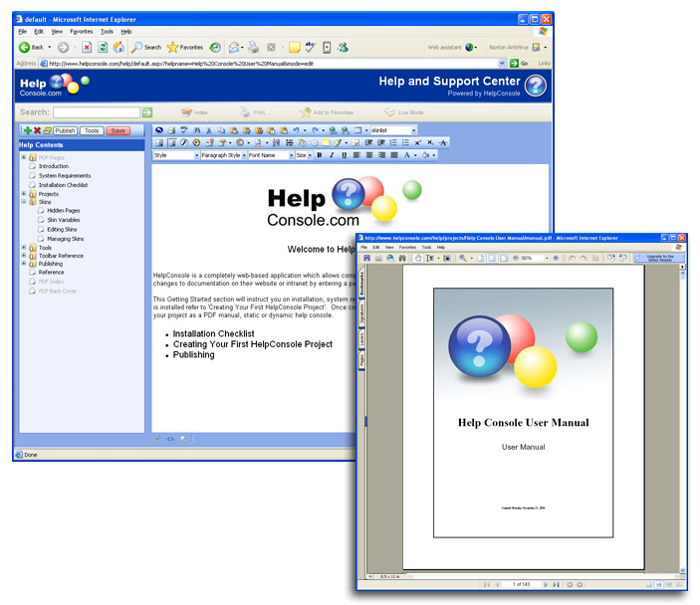Viewport: 700px width, 605px height.
Task: Click the Print icon in editor toolbar
Action: click(171, 130)
